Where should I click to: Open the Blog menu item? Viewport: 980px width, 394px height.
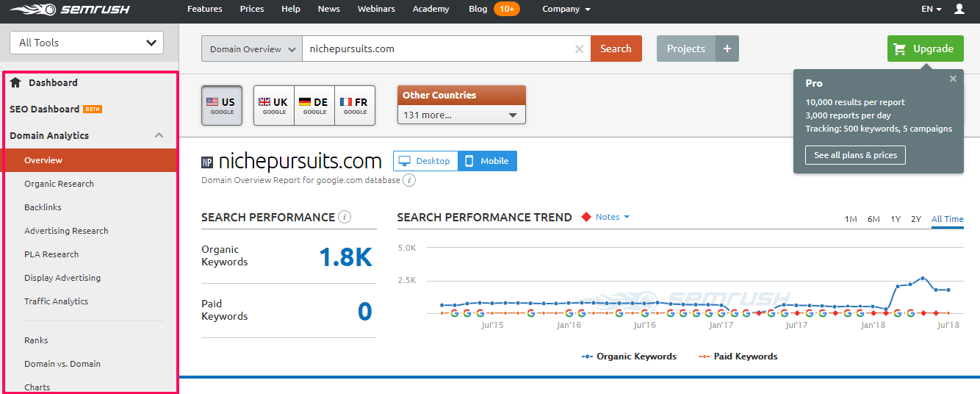[x=478, y=9]
